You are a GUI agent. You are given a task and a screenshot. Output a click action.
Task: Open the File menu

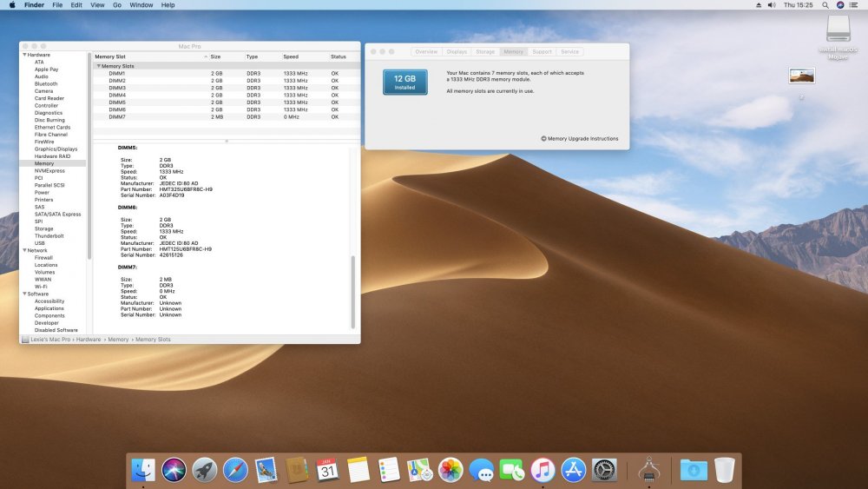[x=57, y=5]
